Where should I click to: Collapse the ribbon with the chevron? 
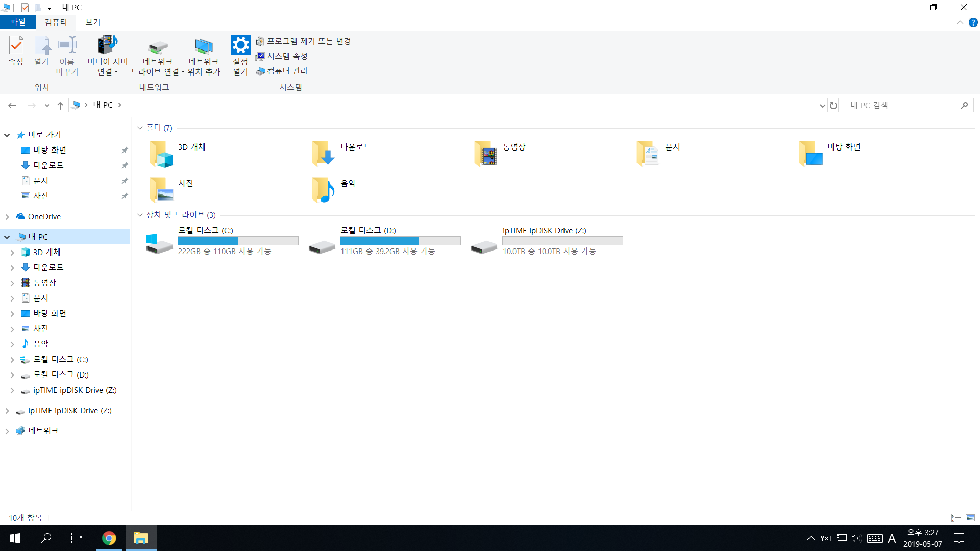click(960, 22)
